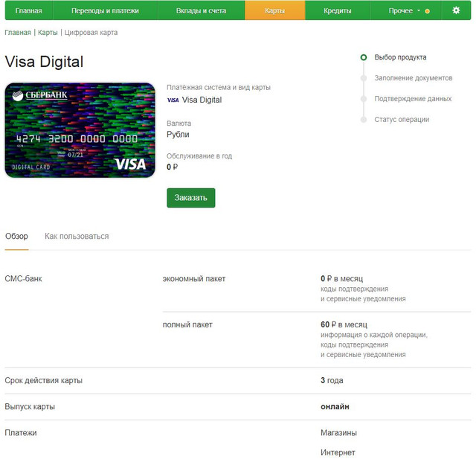Click the 0 ₽ yearly service value

pyautogui.click(x=172, y=167)
